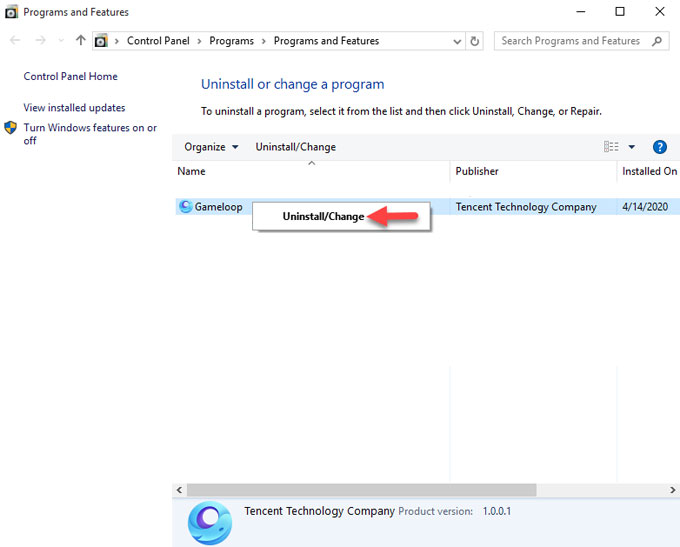
Task: Click the Windows features shield icon
Action: click(x=10, y=128)
